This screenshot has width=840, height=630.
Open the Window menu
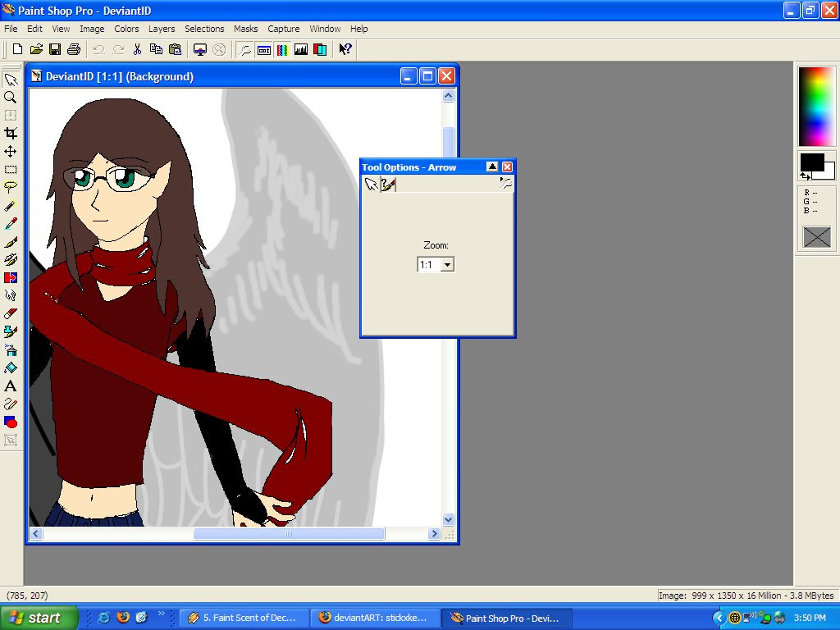click(x=325, y=29)
